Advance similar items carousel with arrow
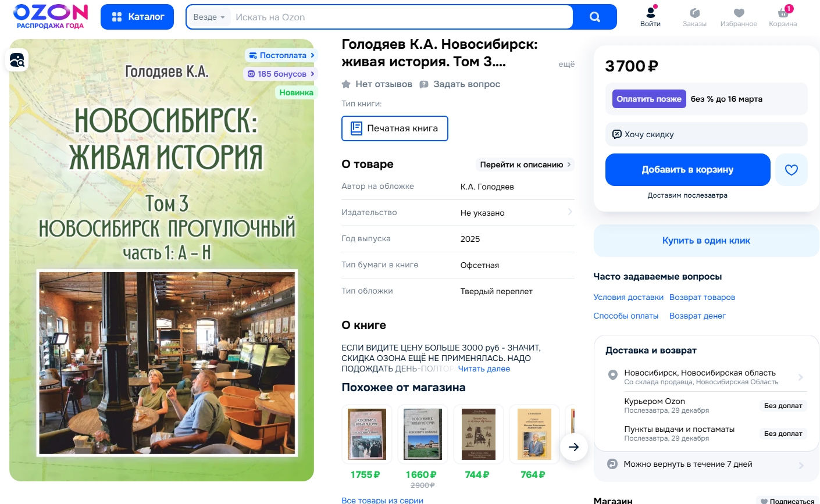 (x=574, y=447)
